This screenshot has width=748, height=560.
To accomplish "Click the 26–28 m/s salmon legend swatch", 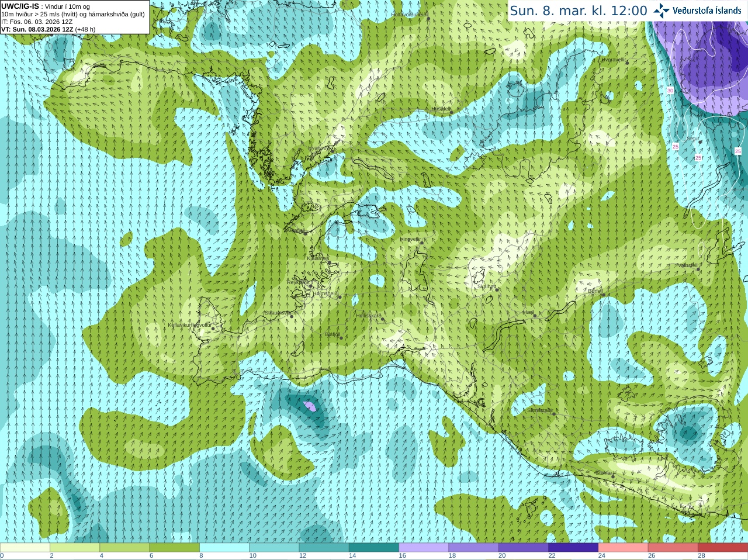I will 673,548.
